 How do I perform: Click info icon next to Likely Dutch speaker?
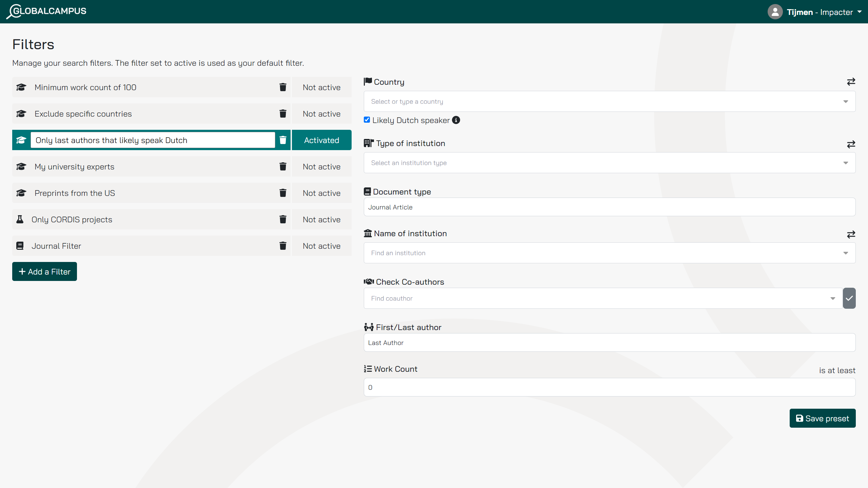point(456,120)
